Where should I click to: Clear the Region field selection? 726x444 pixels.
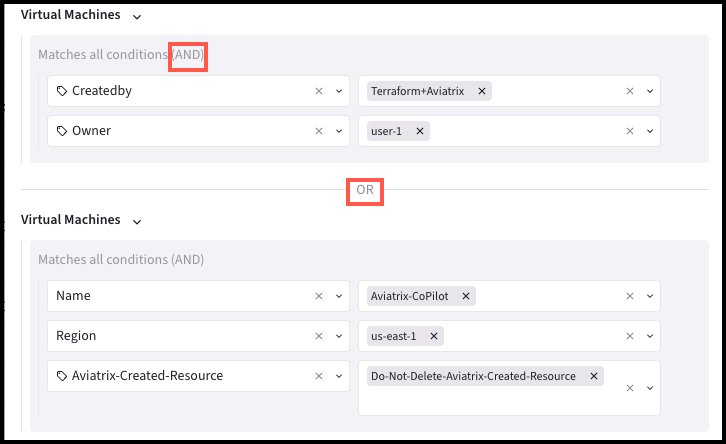click(319, 336)
